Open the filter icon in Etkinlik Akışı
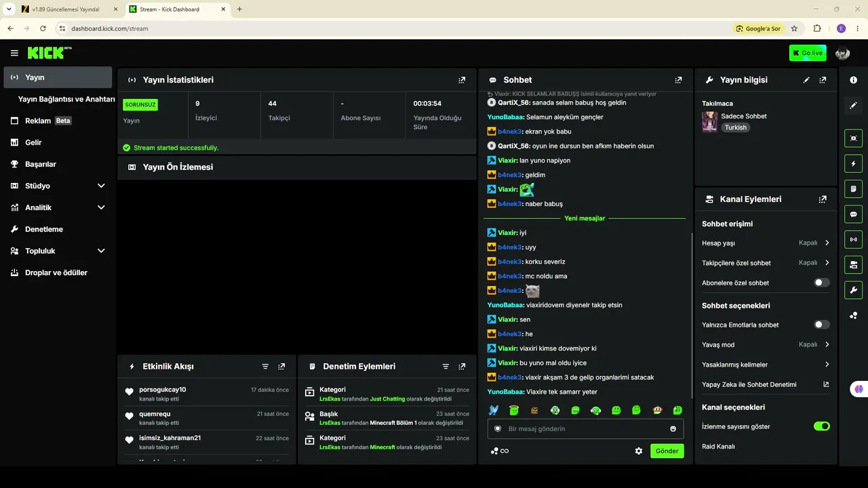 265,367
